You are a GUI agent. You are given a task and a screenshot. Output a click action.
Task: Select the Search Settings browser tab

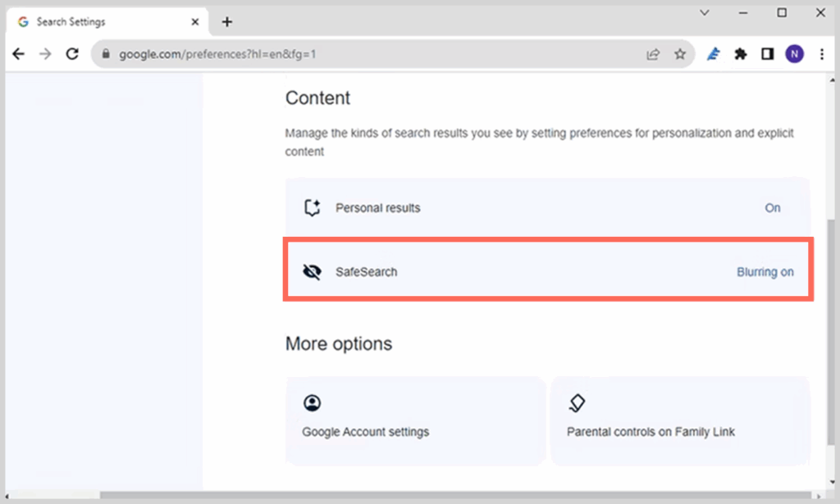pyautogui.click(x=98, y=22)
